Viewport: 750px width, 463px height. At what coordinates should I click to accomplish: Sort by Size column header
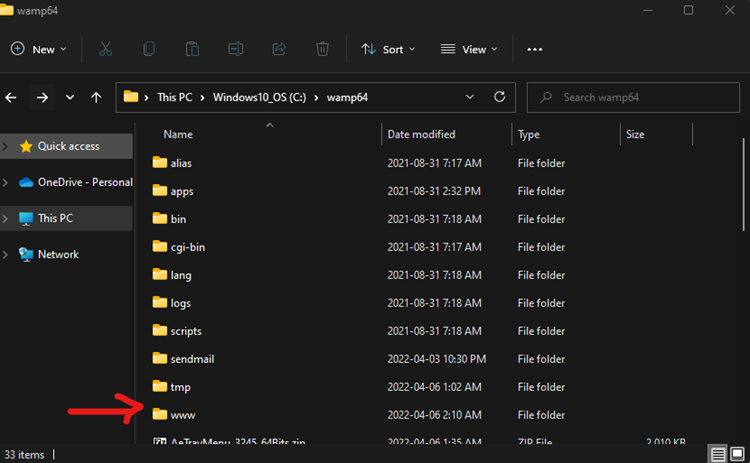[635, 134]
